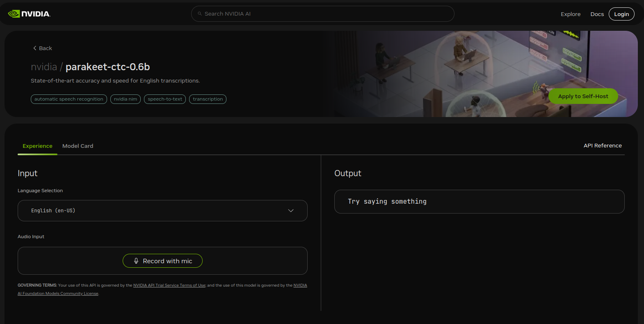Open the English (en-US) language selector
644x324 pixels.
162,211
